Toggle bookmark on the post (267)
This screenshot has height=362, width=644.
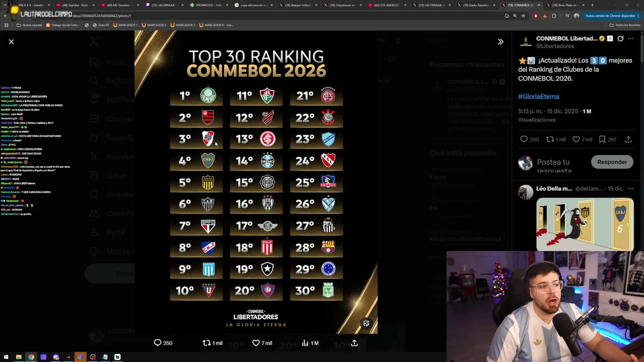[607, 139]
